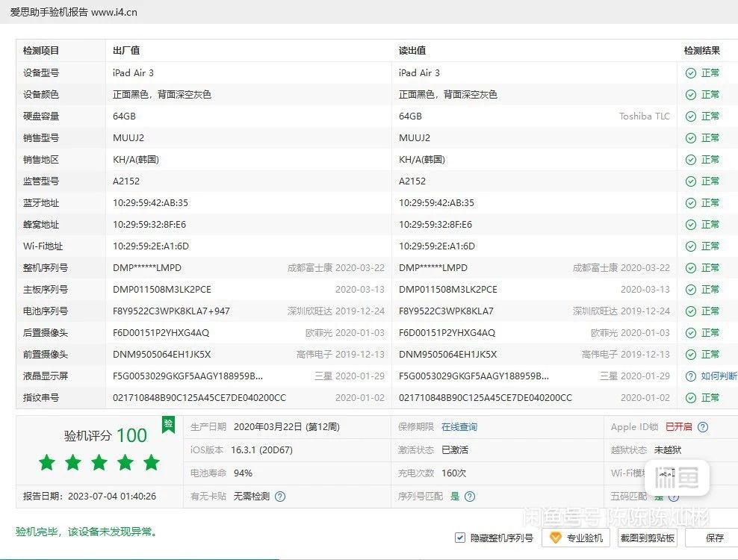Click the 出厂值 column header
The height and width of the screenshot is (560, 738).
tap(126, 50)
